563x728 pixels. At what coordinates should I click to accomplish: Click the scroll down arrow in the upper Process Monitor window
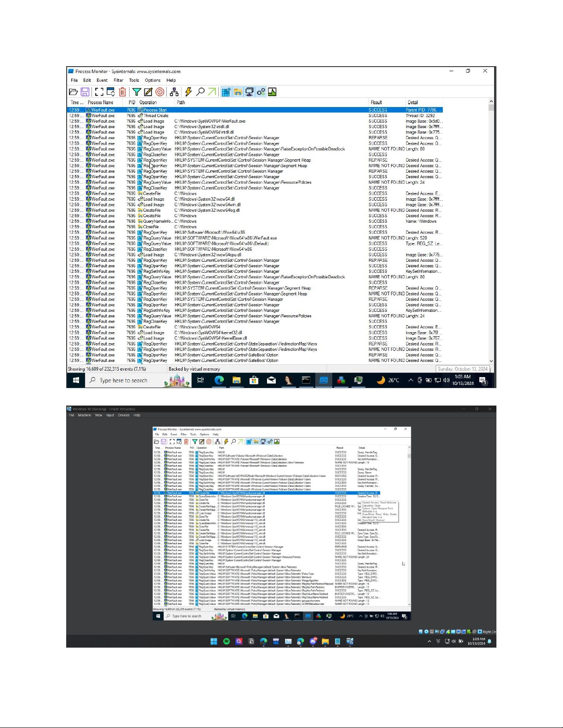coord(491,361)
